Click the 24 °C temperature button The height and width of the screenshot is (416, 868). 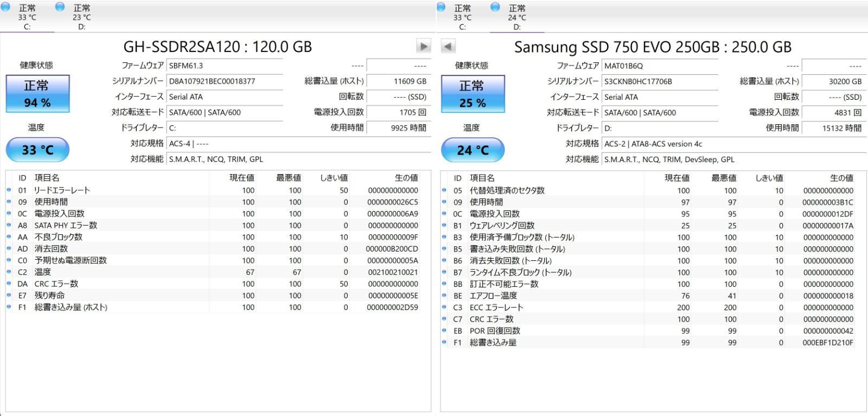(x=473, y=150)
